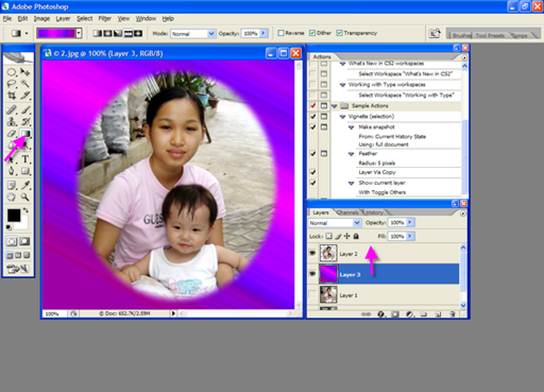The width and height of the screenshot is (544, 392).
Task: Uncheck the Dither option
Action: pyautogui.click(x=312, y=33)
